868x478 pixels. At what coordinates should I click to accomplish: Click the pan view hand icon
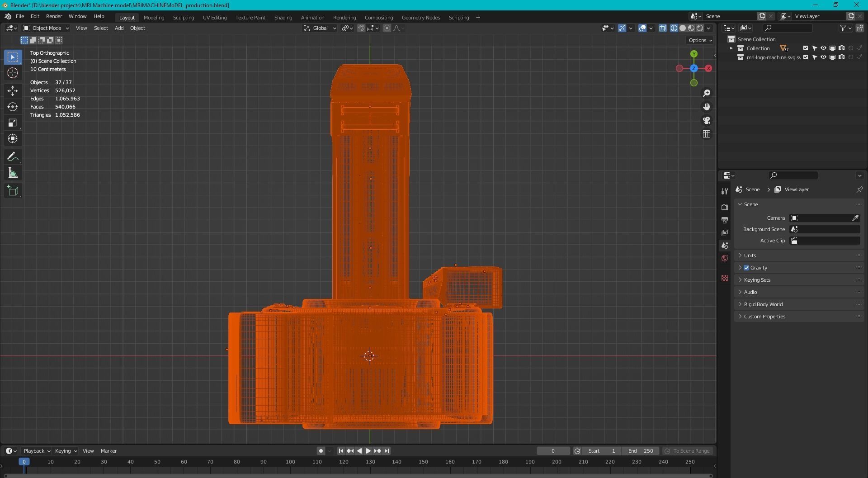point(707,107)
